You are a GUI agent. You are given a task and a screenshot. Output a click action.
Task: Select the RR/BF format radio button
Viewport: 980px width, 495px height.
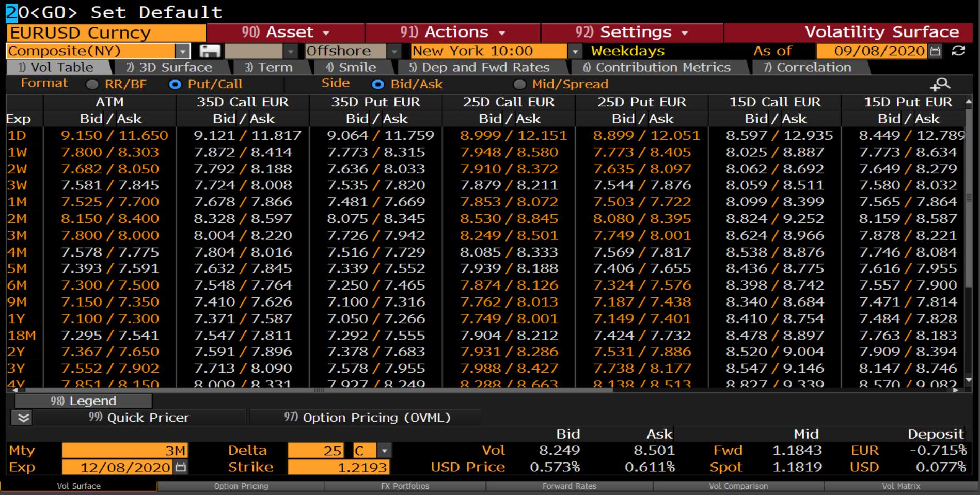pyautogui.click(x=92, y=84)
